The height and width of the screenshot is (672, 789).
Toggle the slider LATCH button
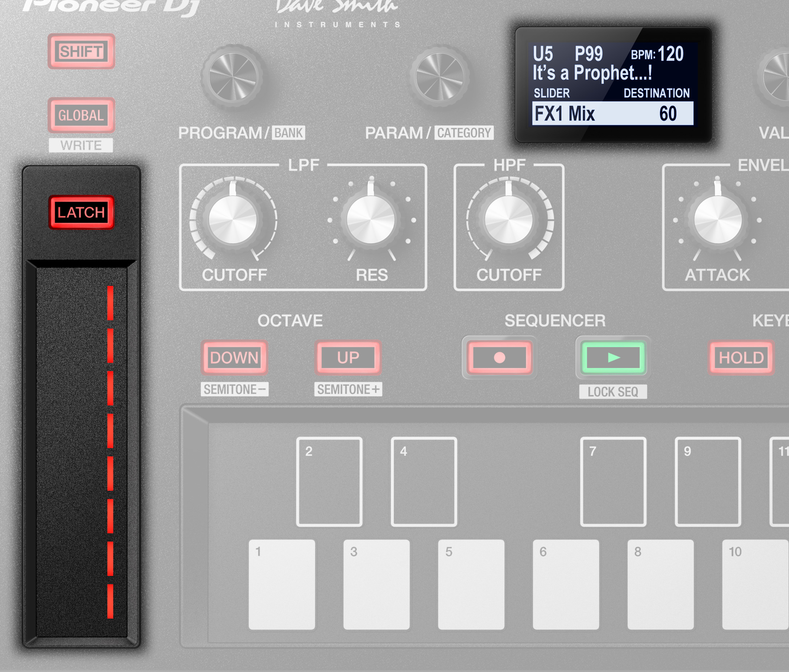click(81, 212)
